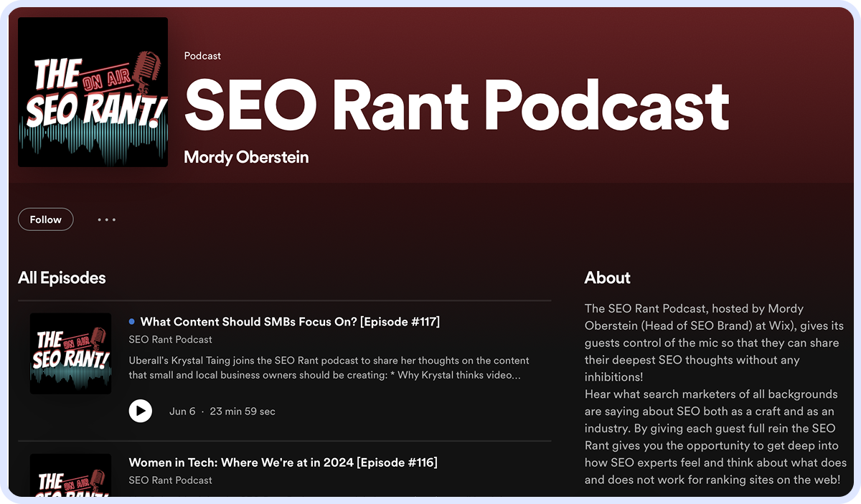Click the SEO Rant Podcast main title
This screenshot has width=861, height=504.
(x=456, y=105)
